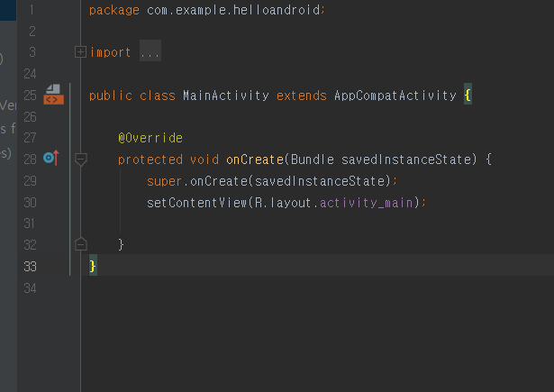Click the extends keyword
554x392 pixels.
point(302,96)
